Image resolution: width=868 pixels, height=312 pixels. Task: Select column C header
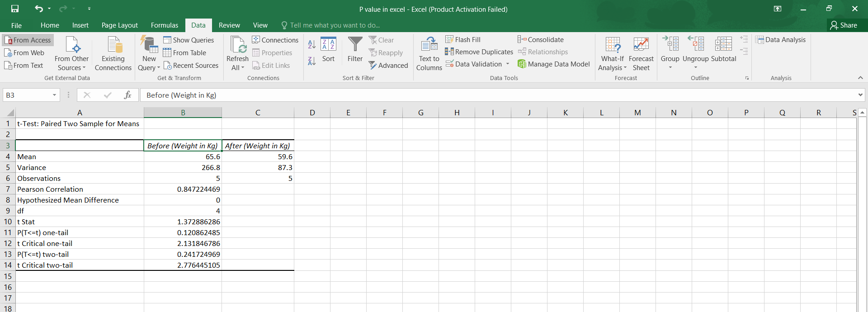pyautogui.click(x=258, y=113)
